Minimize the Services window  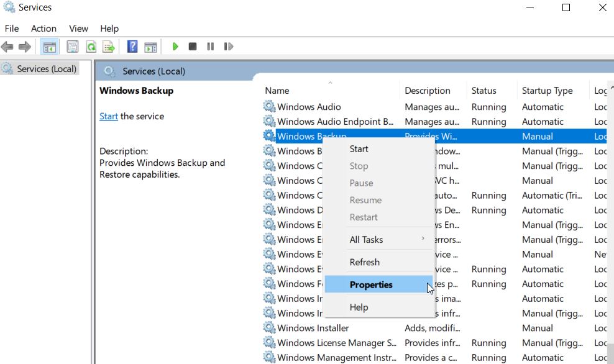click(530, 7)
